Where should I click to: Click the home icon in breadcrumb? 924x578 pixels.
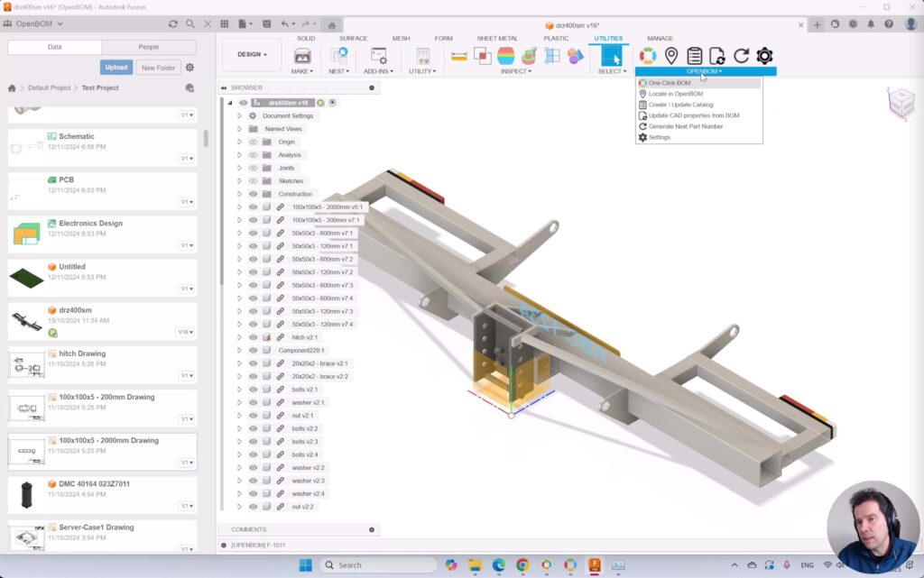(12, 87)
